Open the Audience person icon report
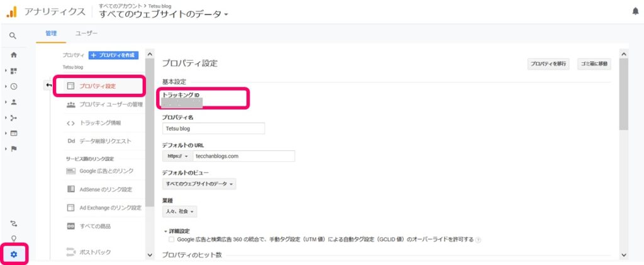This screenshot has height=265, width=644. point(13,102)
